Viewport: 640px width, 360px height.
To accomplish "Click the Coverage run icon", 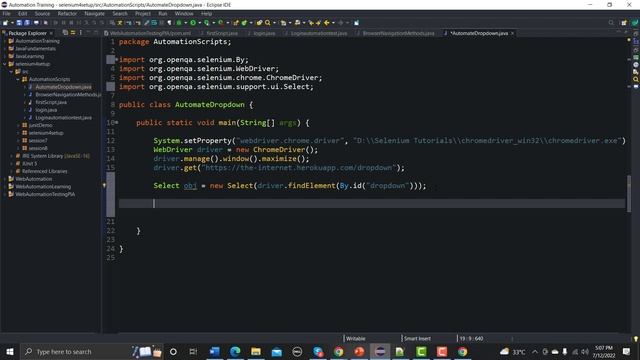I will (207, 23).
